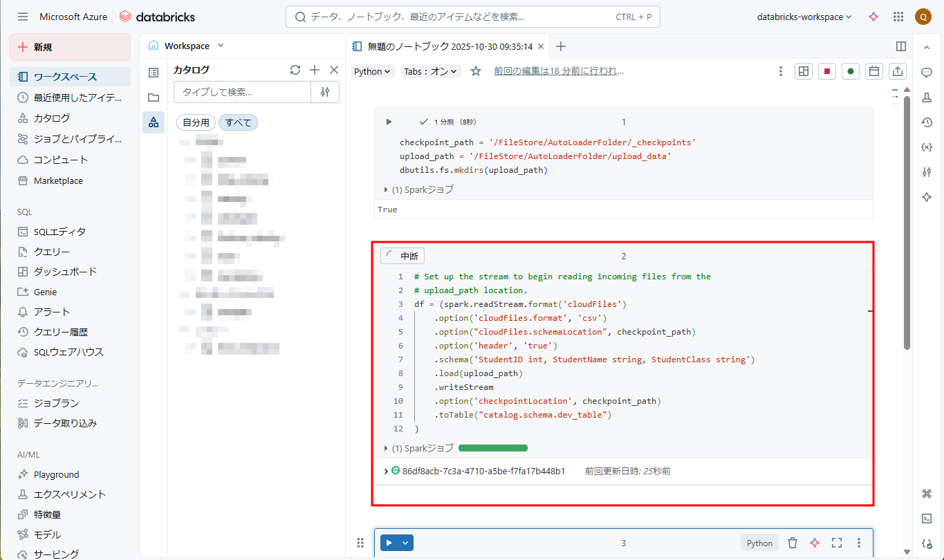Viewport: 944px width, 560px height.
Task: Open the databricks-workspace switcher dropdown
Action: [x=804, y=17]
